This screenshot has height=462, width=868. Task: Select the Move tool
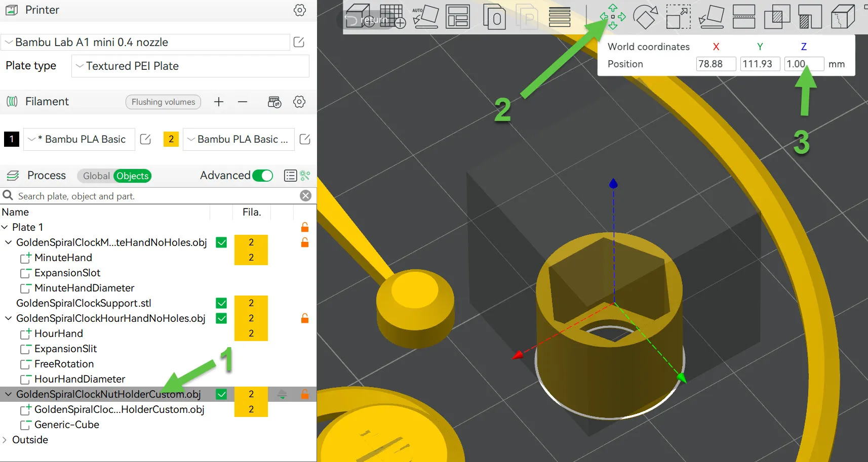(x=613, y=16)
